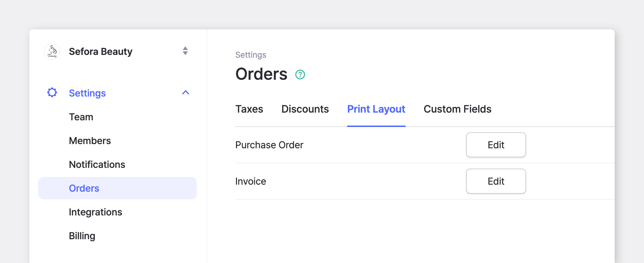Select Orders in the sidebar
644x263 pixels.
[117, 188]
